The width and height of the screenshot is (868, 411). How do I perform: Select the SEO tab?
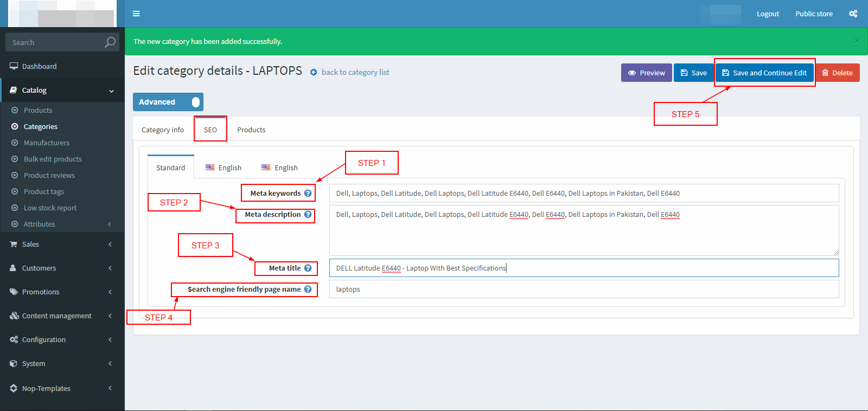pos(210,130)
